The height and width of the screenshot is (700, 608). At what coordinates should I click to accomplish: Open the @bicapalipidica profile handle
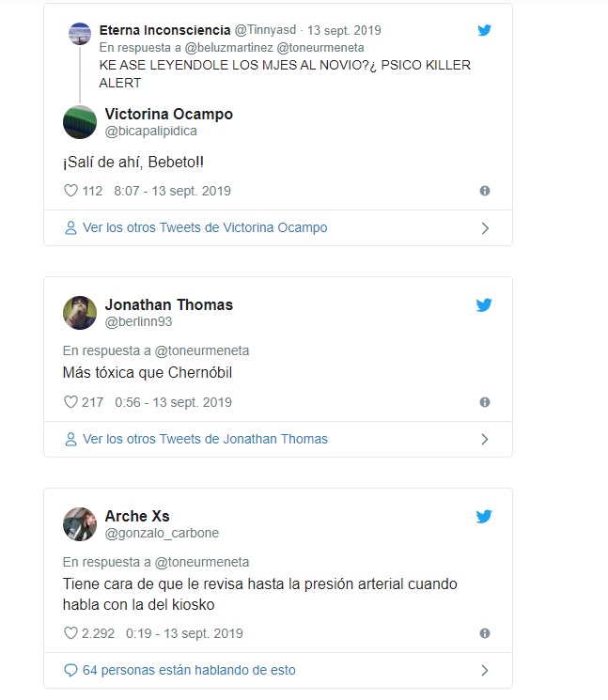[x=151, y=132]
